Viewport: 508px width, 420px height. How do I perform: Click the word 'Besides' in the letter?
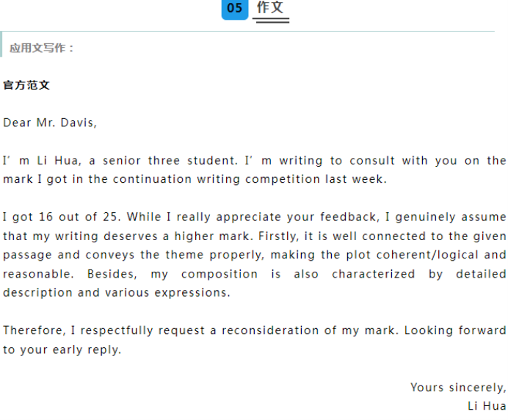click(112, 274)
